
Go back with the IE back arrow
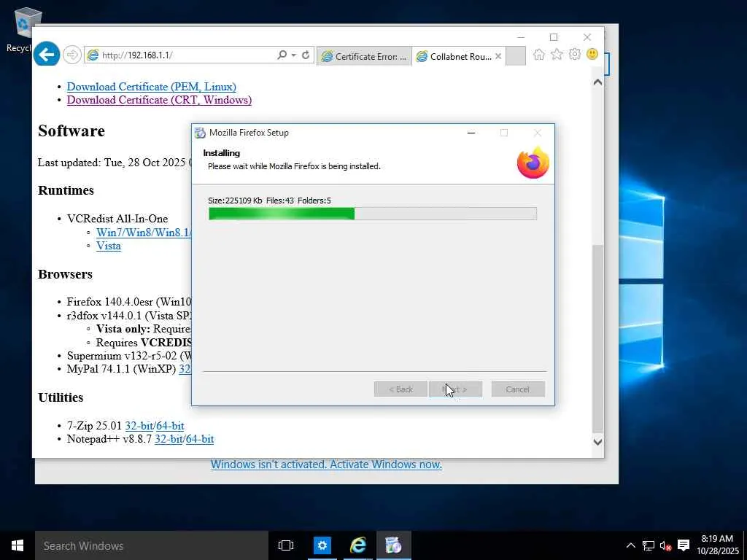click(x=47, y=55)
